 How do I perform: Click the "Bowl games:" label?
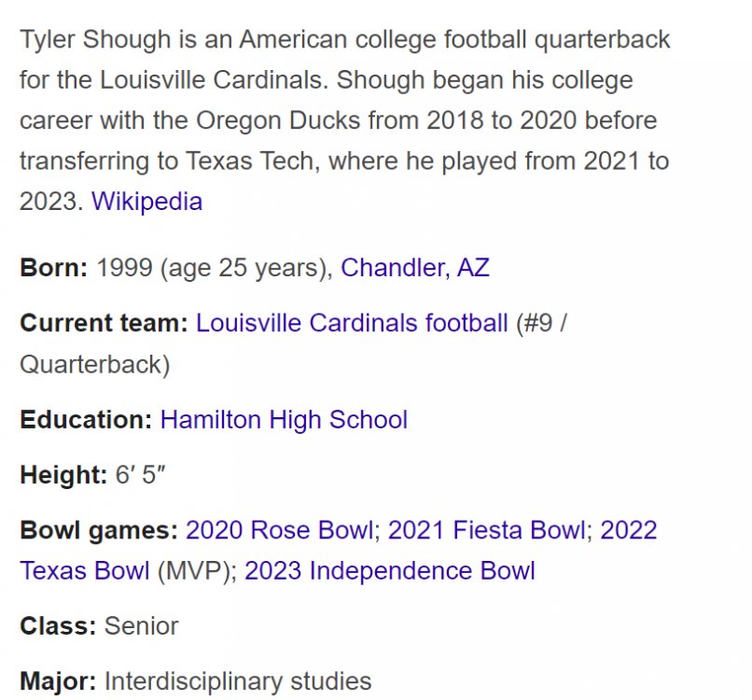[x=99, y=531]
